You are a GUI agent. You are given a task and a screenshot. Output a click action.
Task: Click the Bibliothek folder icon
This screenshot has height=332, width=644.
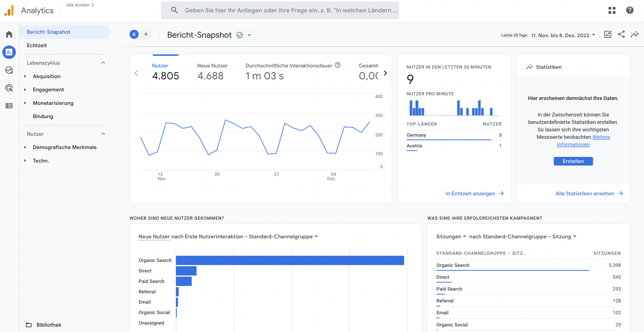[29, 325]
